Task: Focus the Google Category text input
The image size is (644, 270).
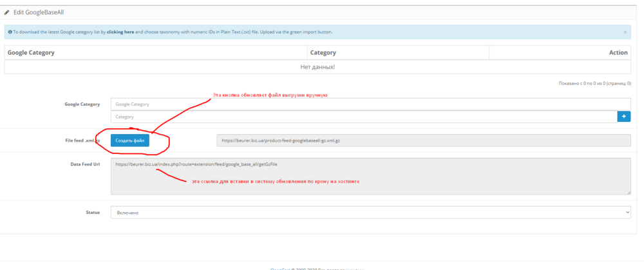Action: [370, 104]
